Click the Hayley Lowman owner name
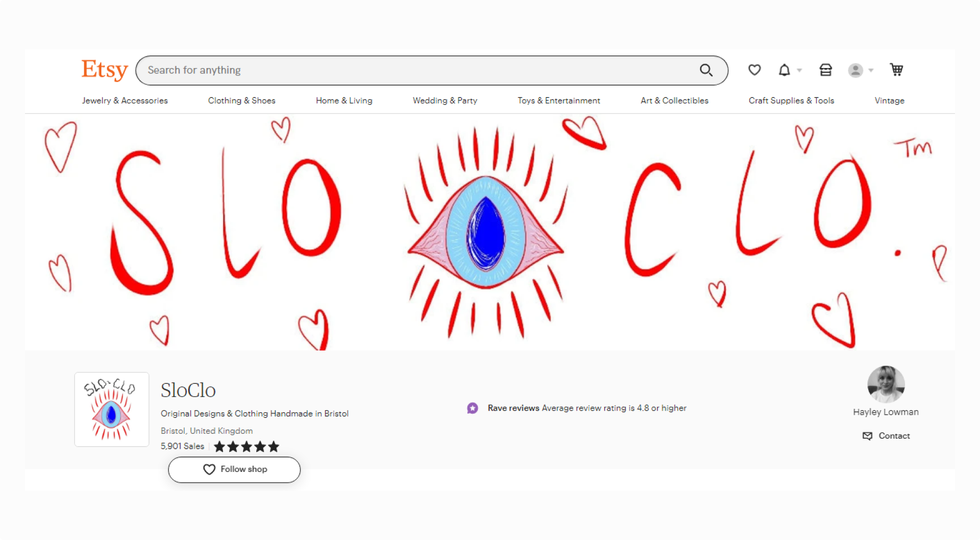This screenshot has width=980, height=540. click(885, 412)
